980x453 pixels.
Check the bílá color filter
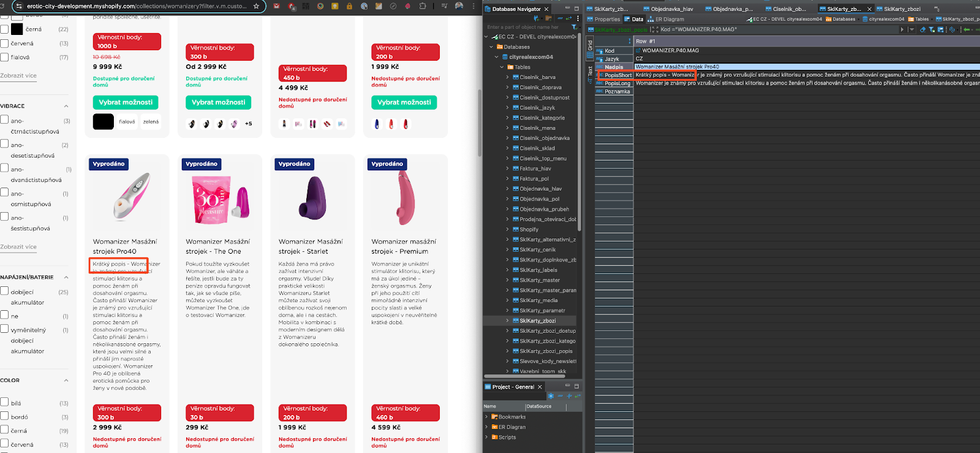pyautogui.click(x=4, y=402)
